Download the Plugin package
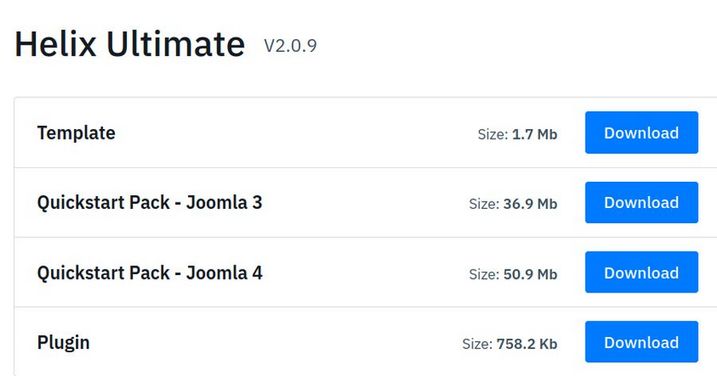717x376 pixels. pos(642,342)
